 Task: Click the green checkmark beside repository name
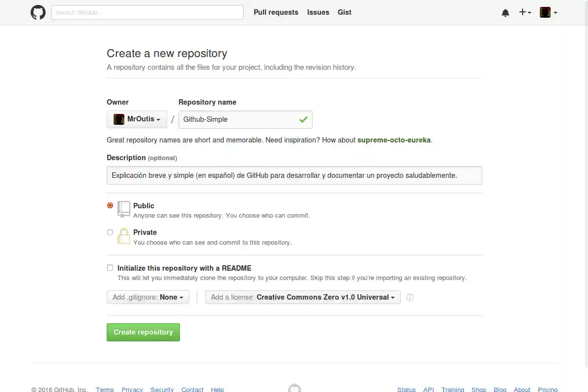click(x=303, y=119)
